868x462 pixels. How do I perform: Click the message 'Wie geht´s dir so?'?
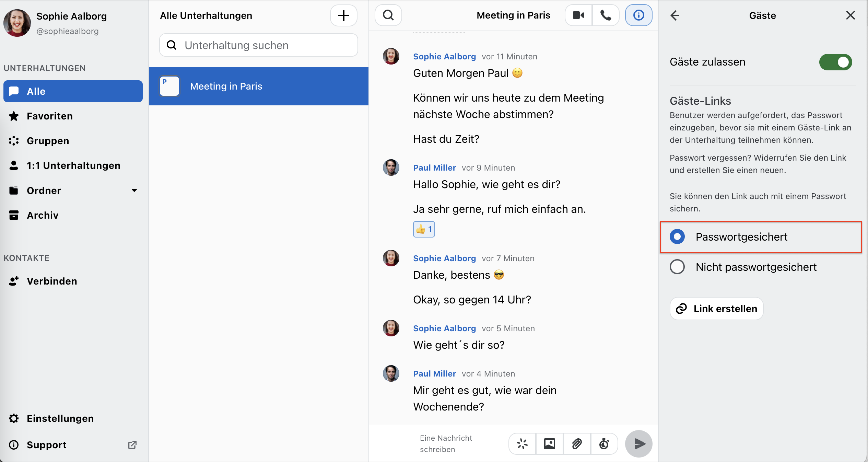point(459,345)
